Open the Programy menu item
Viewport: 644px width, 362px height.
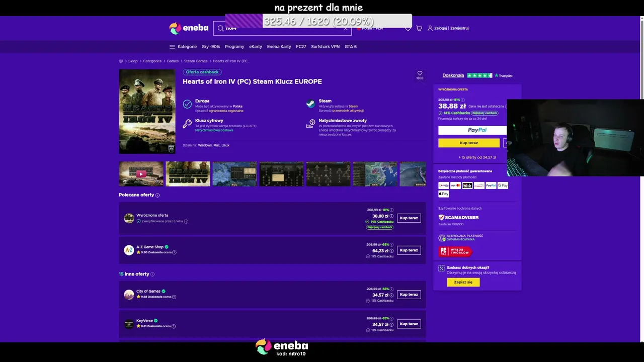[234, 47]
